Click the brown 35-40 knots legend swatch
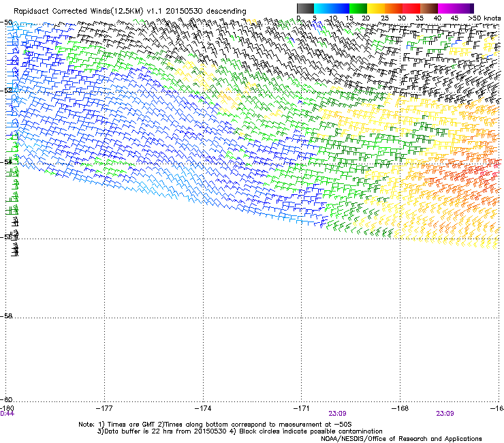This screenshot has height=443, width=504. coord(429,8)
